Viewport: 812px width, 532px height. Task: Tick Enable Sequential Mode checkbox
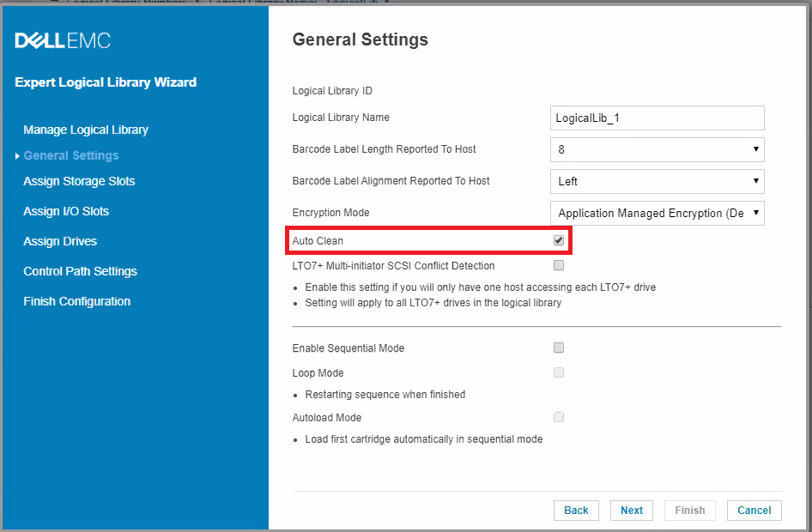(x=559, y=348)
